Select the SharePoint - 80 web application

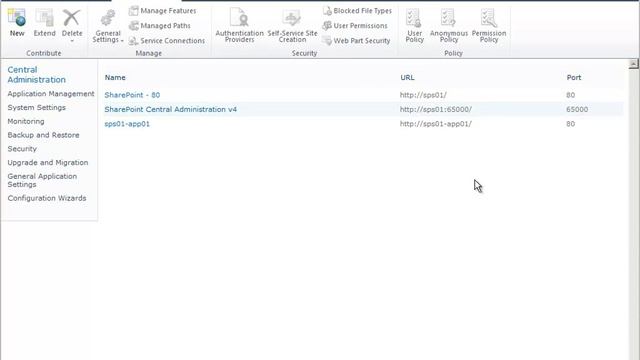coord(132,95)
